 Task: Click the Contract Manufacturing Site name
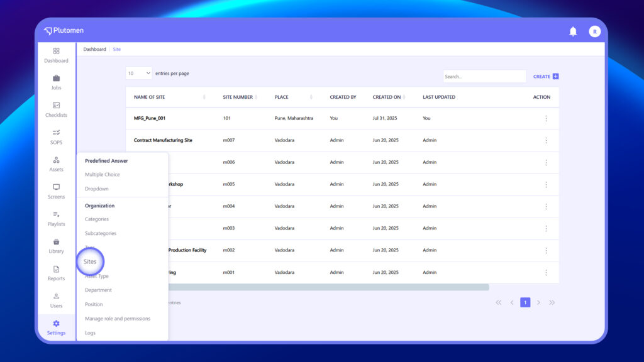163,140
